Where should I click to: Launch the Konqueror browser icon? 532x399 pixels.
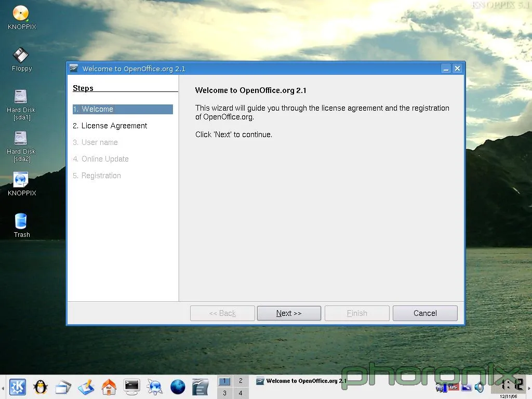coord(154,387)
